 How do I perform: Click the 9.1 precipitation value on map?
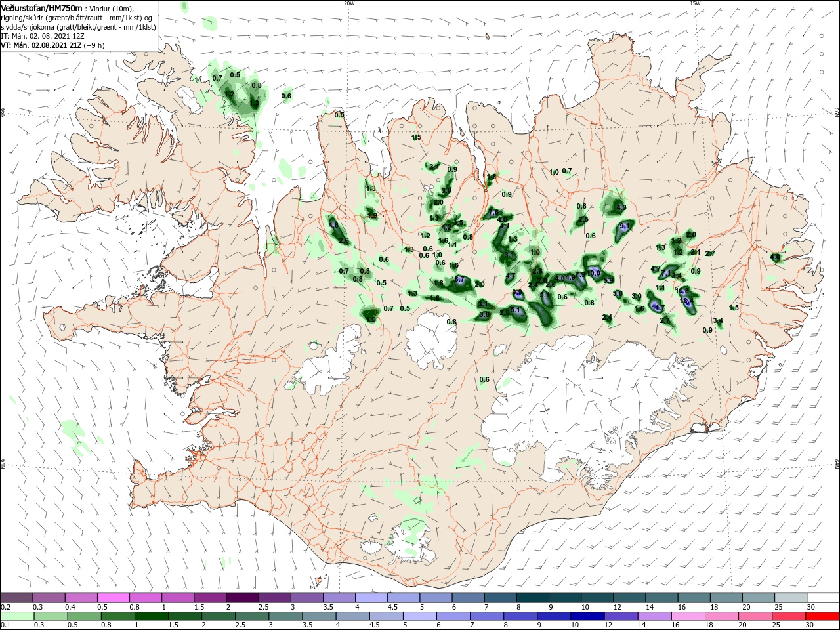pos(624,226)
